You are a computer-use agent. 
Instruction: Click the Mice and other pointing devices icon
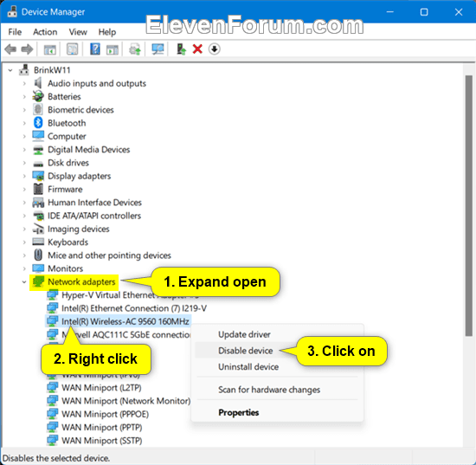pyautogui.click(x=38, y=255)
